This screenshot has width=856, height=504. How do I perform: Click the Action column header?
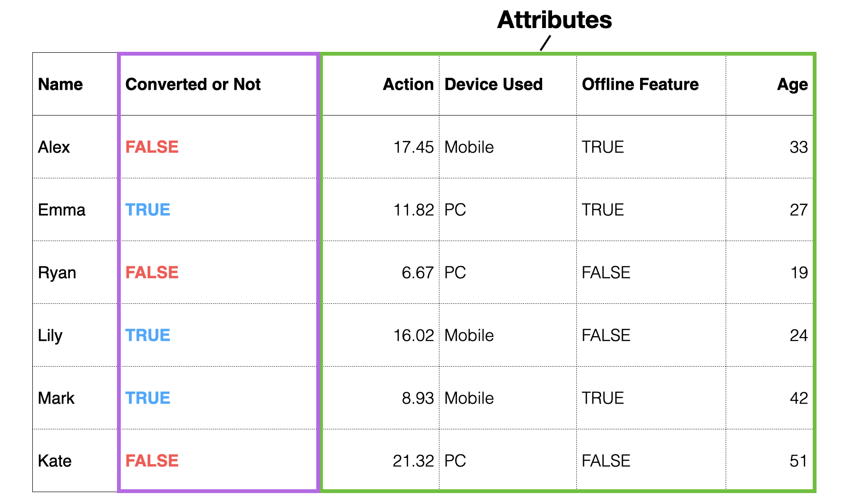409,84
